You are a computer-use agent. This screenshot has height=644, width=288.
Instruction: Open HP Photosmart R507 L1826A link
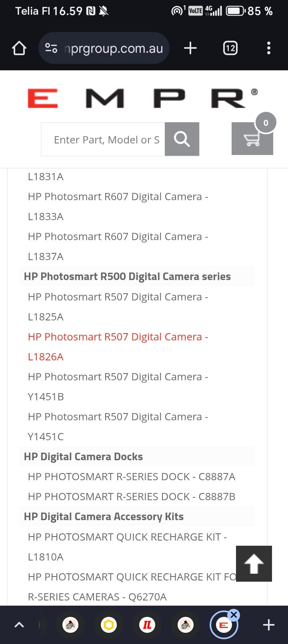[x=118, y=337]
